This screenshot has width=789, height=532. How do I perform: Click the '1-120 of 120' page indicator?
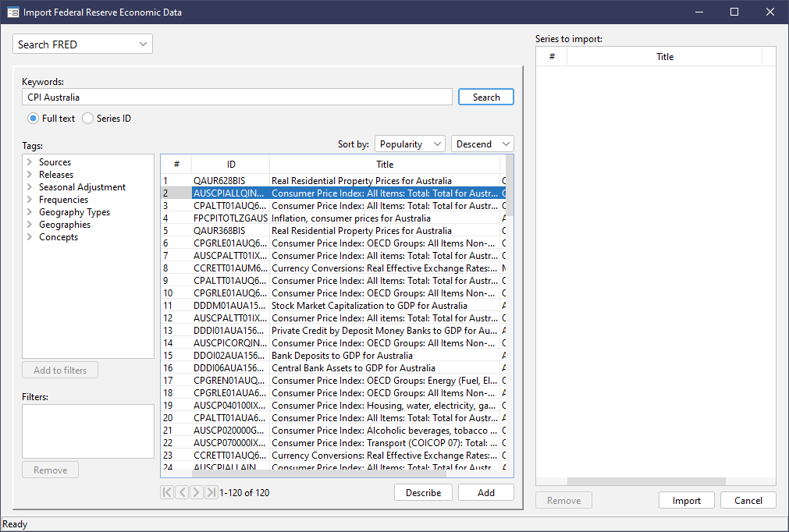point(244,493)
